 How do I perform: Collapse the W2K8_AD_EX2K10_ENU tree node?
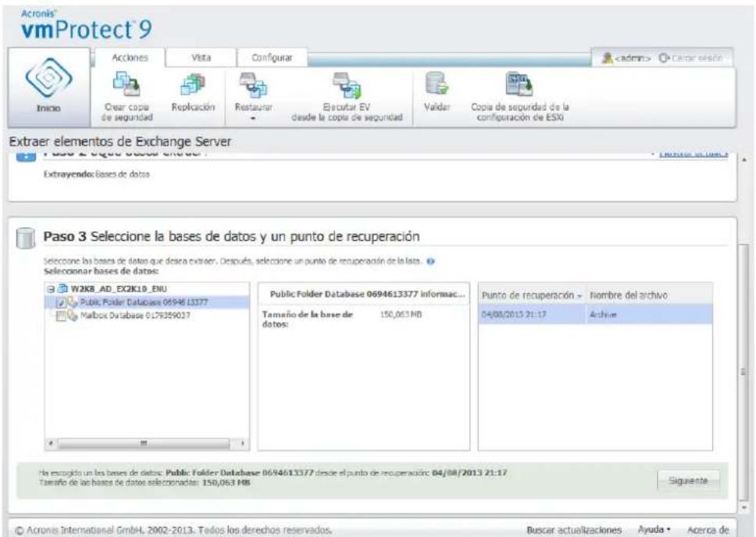click(x=50, y=289)
